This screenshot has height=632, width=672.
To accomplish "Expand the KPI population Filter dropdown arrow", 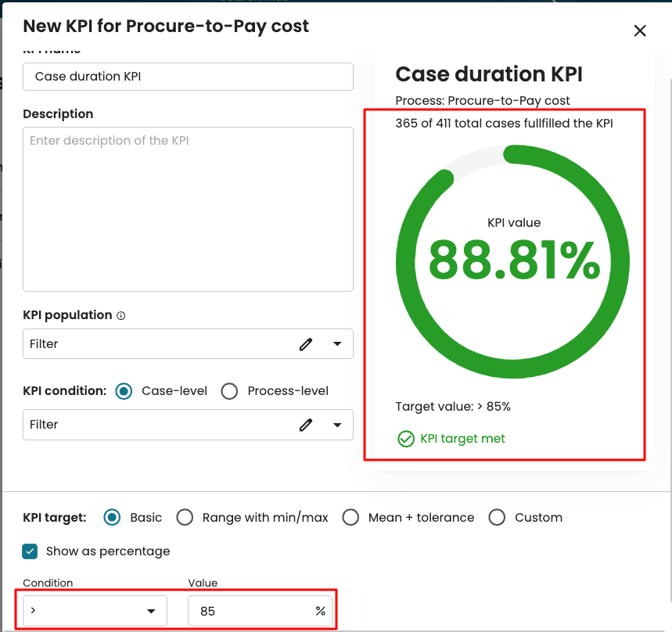I will pyautogui.click(x=337, y=344).
